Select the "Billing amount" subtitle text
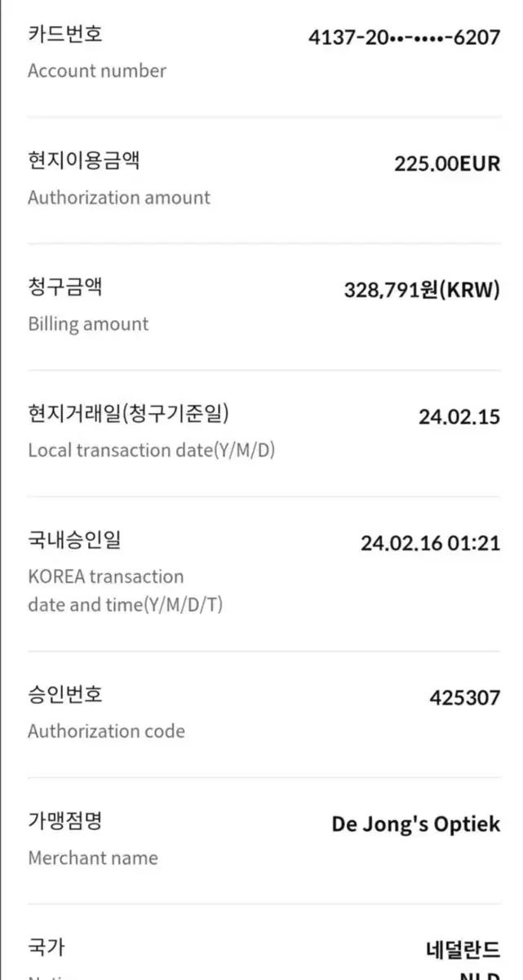Viewport: 523px width, 980px height. pos(88,324)
